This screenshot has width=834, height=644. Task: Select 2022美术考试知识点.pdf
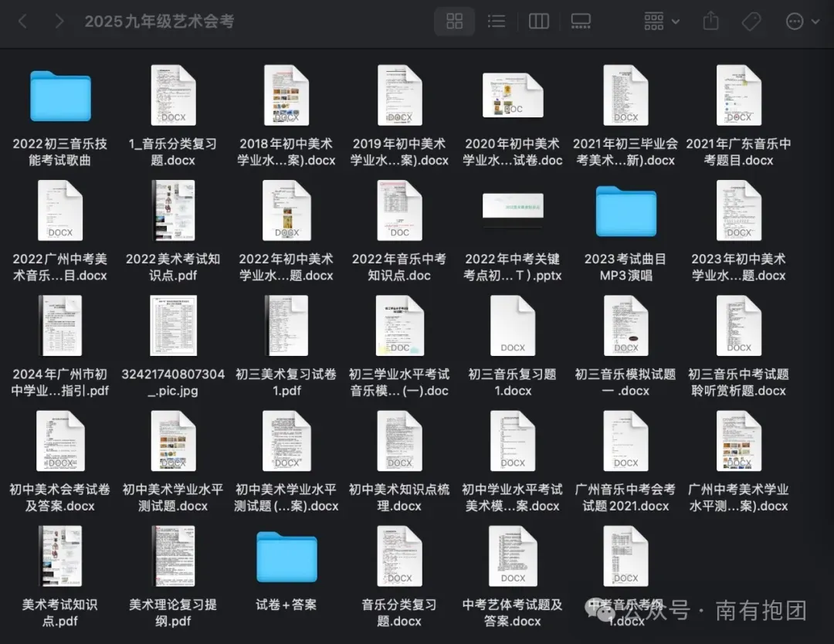coord(173,211)
